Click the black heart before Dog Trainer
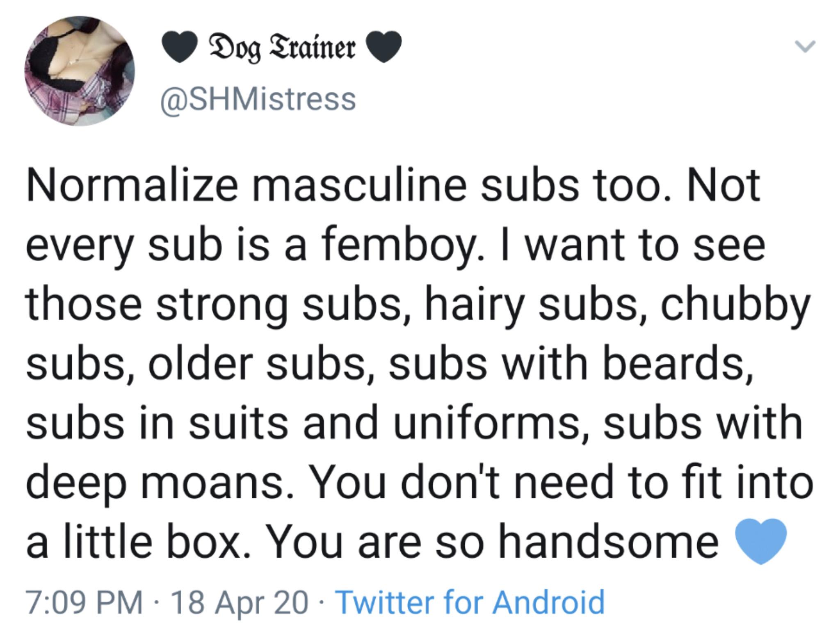The width and height of the screenshot is (840, 636). tap(182, 48)
